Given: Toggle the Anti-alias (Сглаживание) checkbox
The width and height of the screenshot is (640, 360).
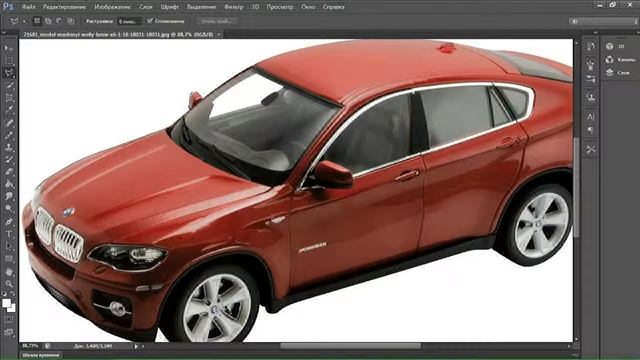Looking at the screenshot, I should coord(150,20).
